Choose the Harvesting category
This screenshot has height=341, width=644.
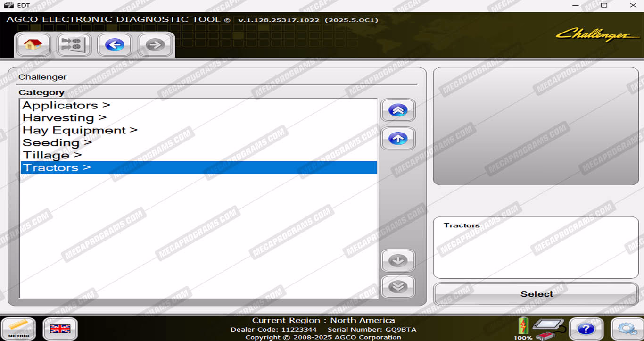point(199,117)
